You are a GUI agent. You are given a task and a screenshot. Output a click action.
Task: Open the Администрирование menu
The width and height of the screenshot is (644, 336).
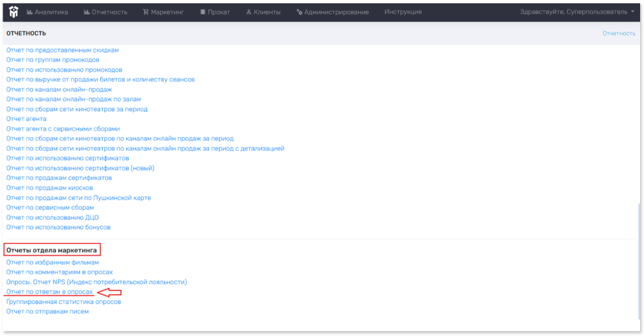332,12
